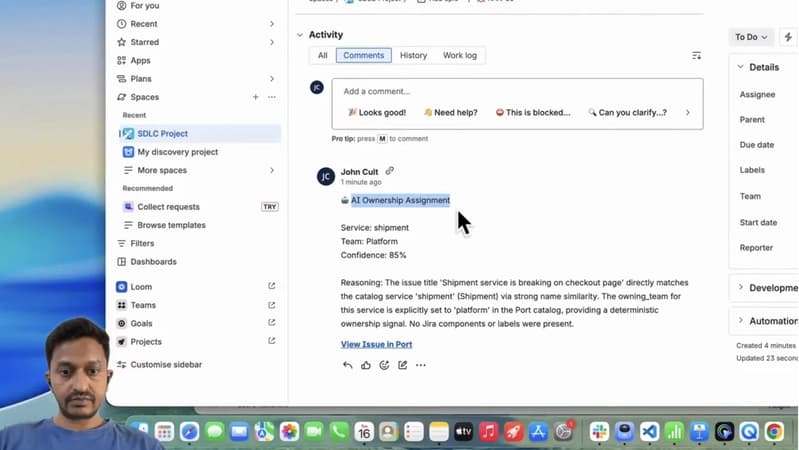
Task: Switch to the All activity tab
Action: pyautogui.click(x=323, y=56)
